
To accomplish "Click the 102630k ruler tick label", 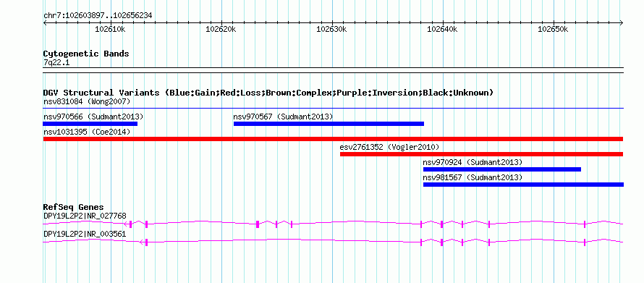I will tap(332, 29).
